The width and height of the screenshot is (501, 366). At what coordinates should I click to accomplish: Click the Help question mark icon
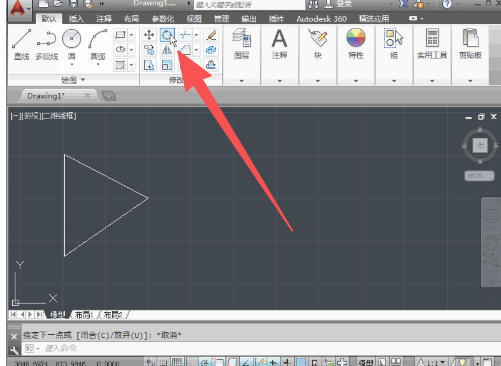(x=447, y=4)
